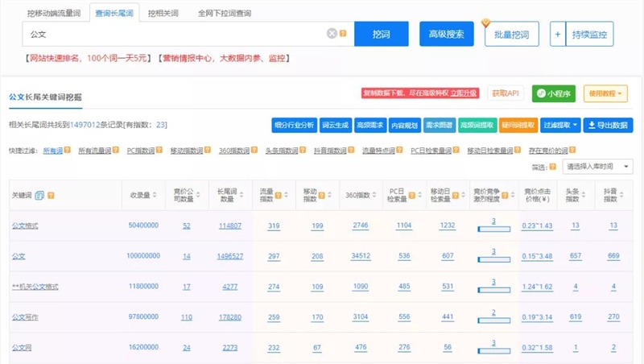Open the 公文格式 keyword link
The width and height of the screenshot is (644, 364).
25,226
